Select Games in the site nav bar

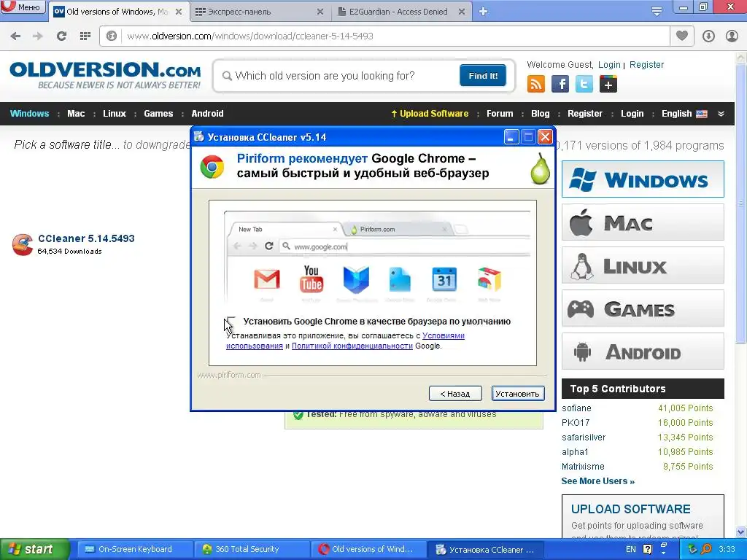point(158,113)
